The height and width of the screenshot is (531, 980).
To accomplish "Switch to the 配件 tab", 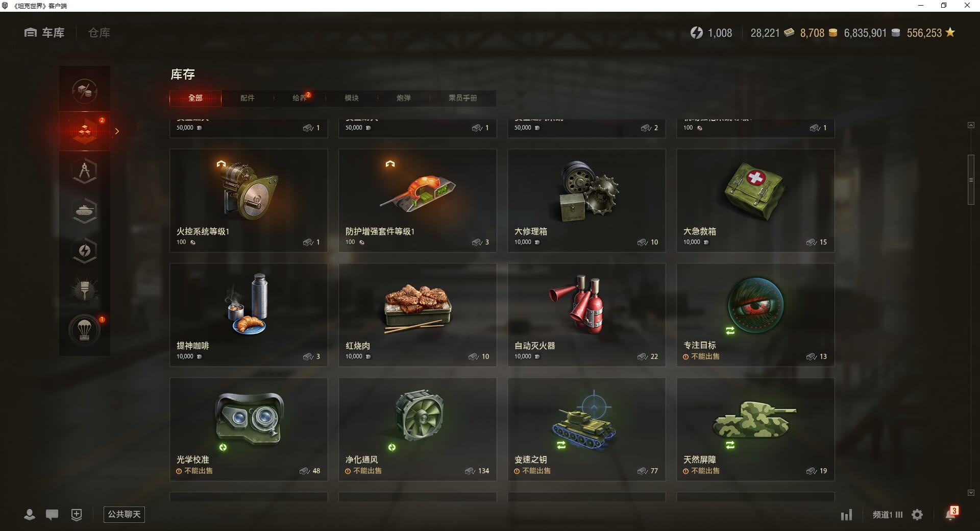I will tap(248, 98).
